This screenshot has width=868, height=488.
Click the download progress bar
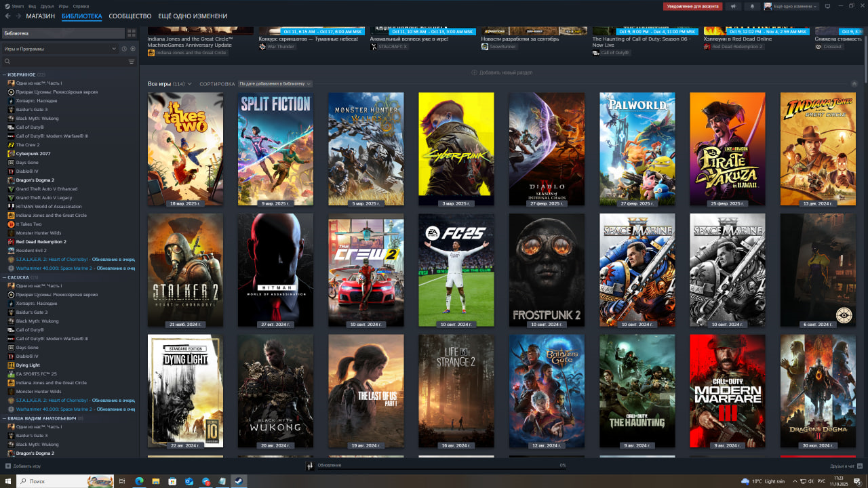point(434,466)
